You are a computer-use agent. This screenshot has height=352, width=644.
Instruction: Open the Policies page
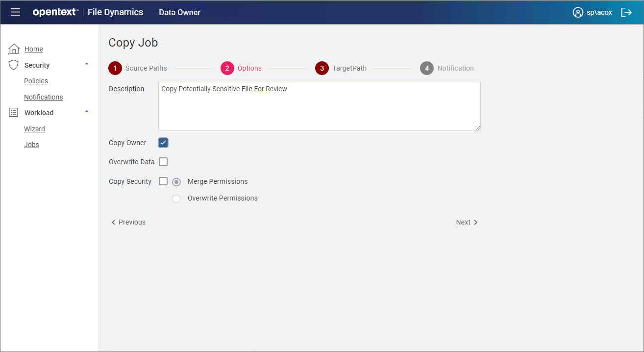tap(36, 81)
